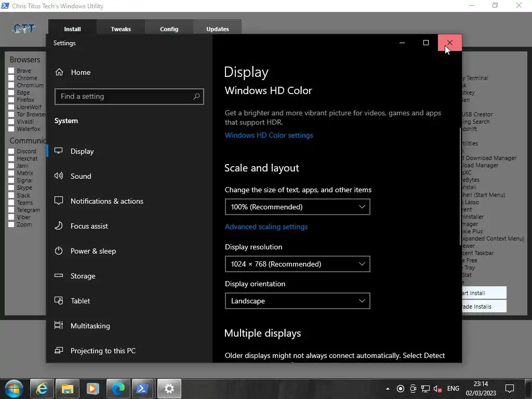Open the Multitasking icon
This screenshot has width=532, height=399.
(59, 325)
